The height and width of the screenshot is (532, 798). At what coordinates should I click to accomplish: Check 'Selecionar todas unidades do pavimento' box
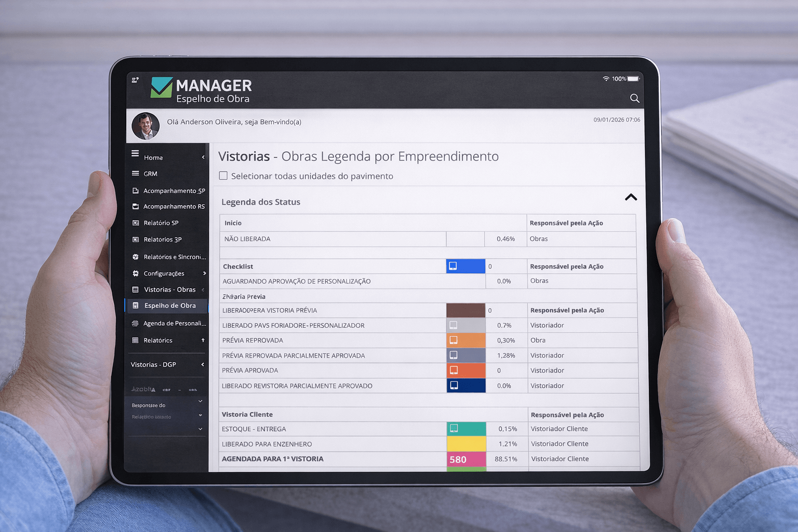(223, 176)
